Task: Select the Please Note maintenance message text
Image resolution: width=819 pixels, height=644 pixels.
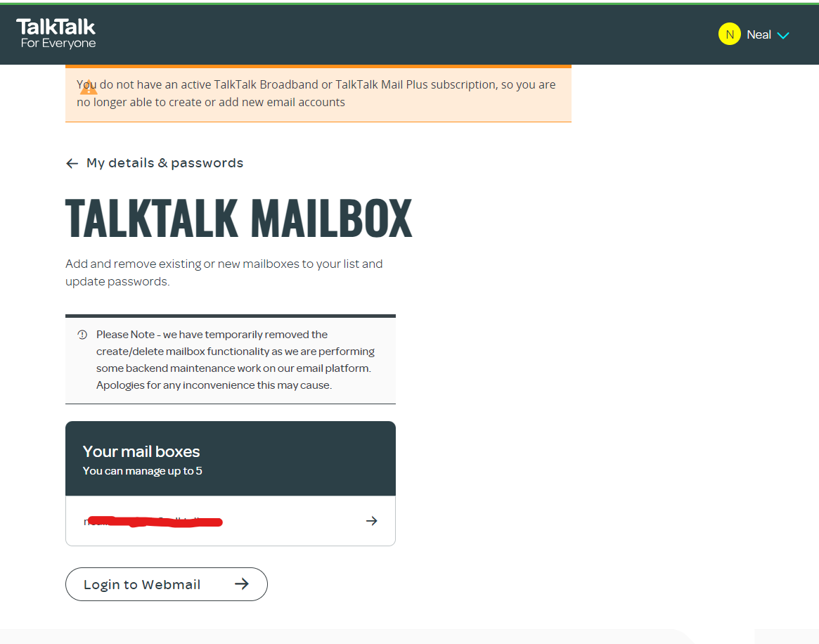Action: point(235,359)
